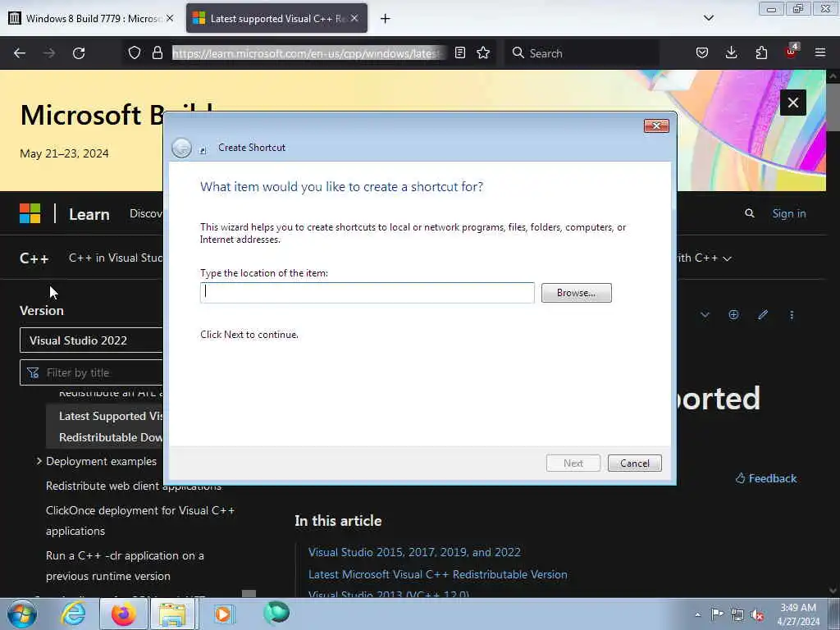Image resolution: width=840 pixels, height=630 pixels.
Task: Click the add to collection plus icon
Action: click(733, 314)
